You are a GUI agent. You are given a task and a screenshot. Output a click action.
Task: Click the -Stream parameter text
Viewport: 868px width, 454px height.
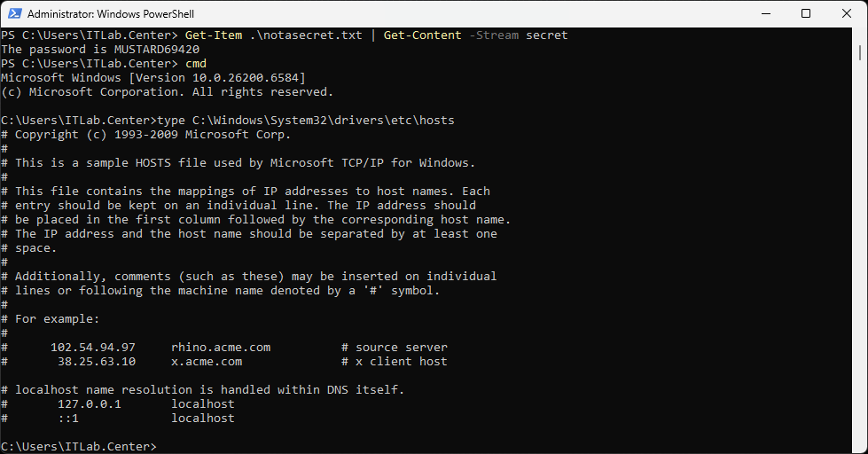pos(497,35)
